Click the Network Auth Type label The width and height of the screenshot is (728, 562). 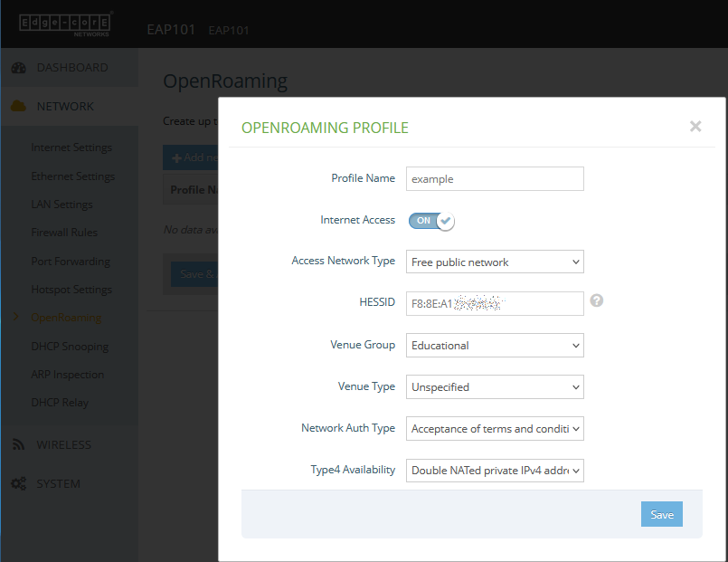348,428
